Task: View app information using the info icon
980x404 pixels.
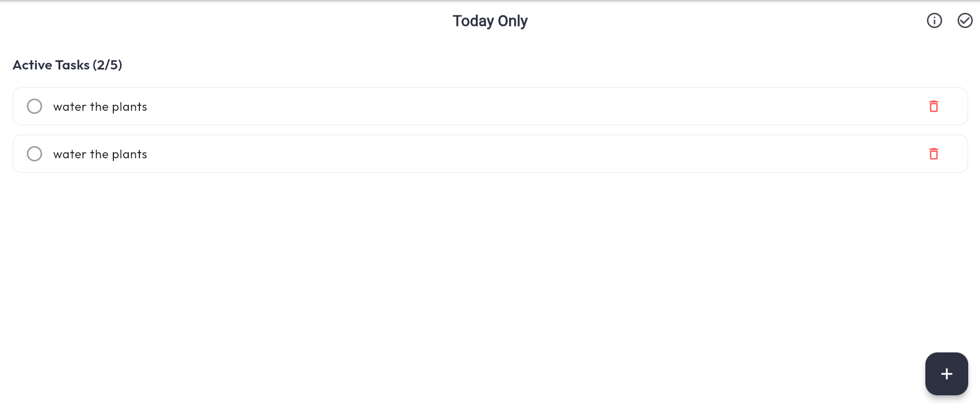Action: tap(934, 20)
